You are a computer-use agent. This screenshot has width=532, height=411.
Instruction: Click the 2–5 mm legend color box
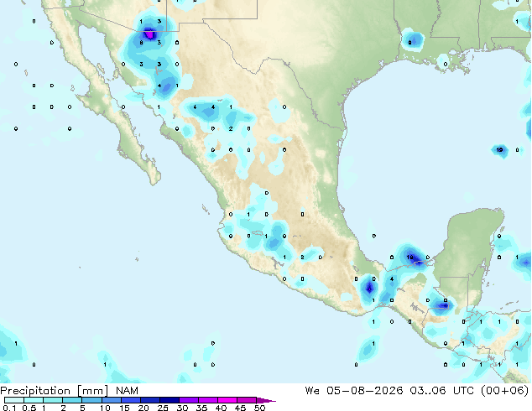click(x=72, y=400)
